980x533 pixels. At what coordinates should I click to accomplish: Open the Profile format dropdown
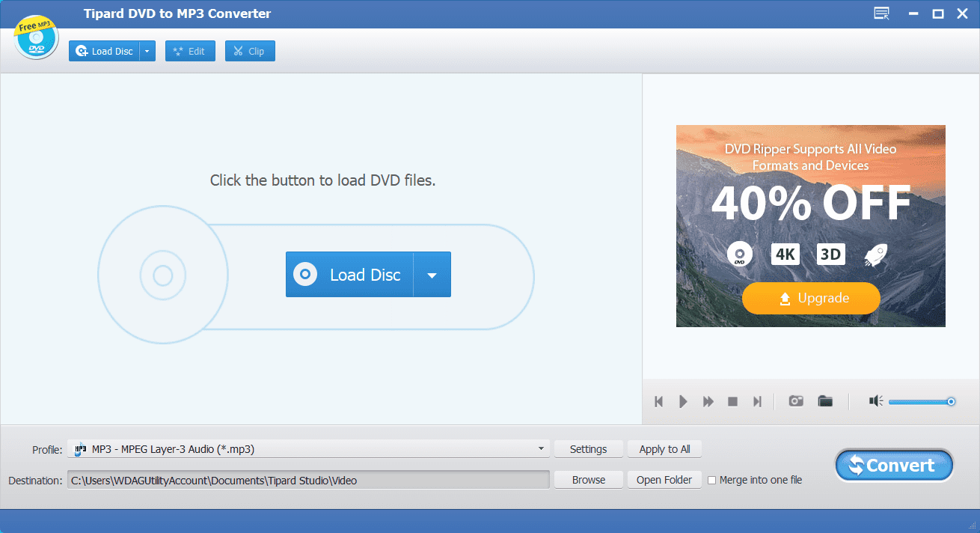point(308,449)
